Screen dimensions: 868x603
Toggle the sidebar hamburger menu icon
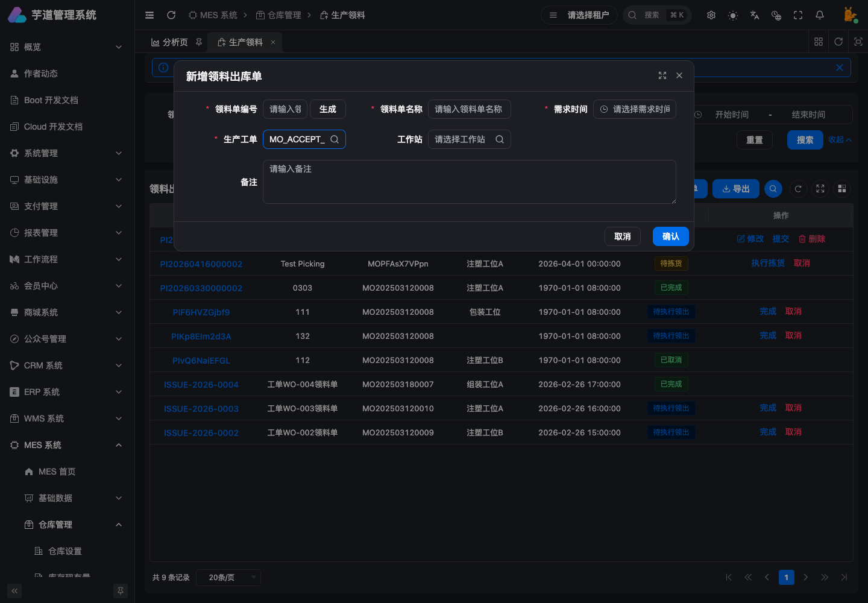tap(149, 15)
